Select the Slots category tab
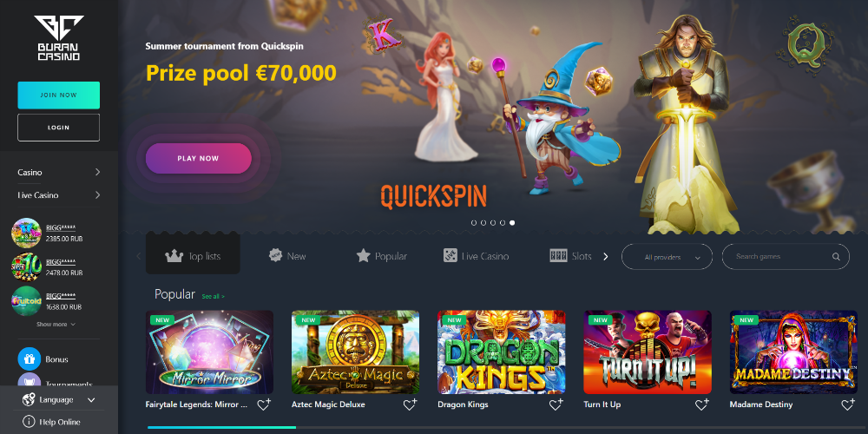The image size is (868, 434). pos(571,256)
